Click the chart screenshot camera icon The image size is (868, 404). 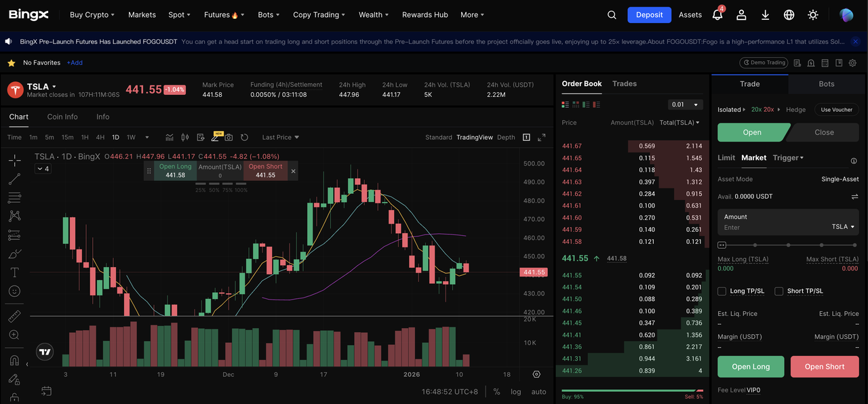(229, 138)
